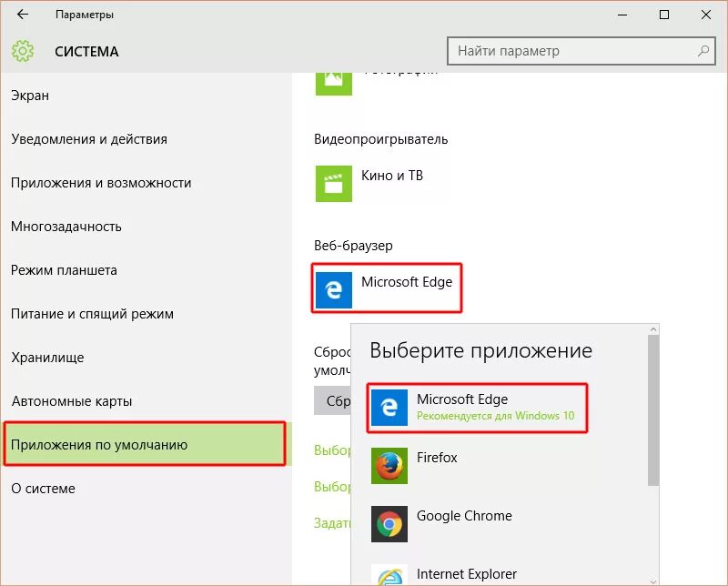
Task: Open the Settings gear icon
Action: (22, 51)
